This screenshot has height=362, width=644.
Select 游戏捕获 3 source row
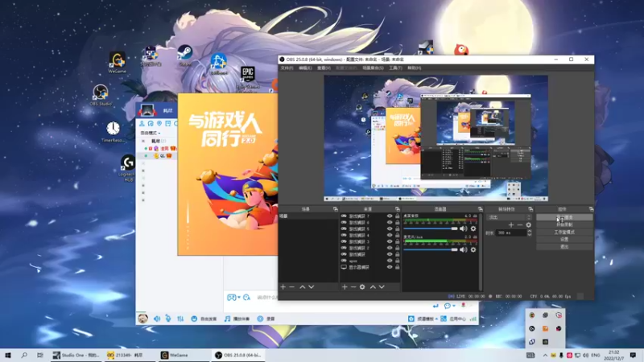pyautogui.click(x=369, y=242)
